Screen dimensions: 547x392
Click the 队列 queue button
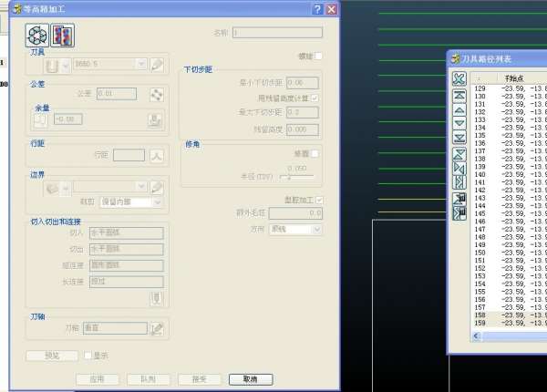pos(149,379)
